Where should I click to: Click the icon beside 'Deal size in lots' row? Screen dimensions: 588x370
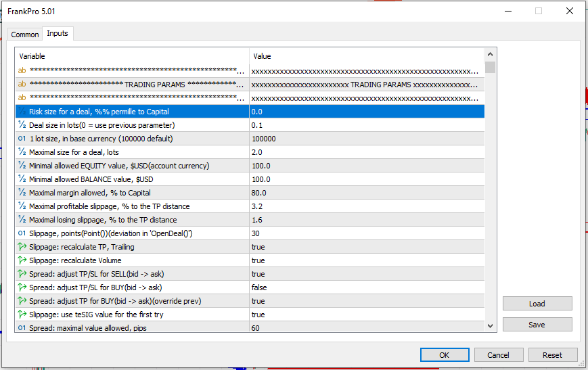tap(22, 125)
